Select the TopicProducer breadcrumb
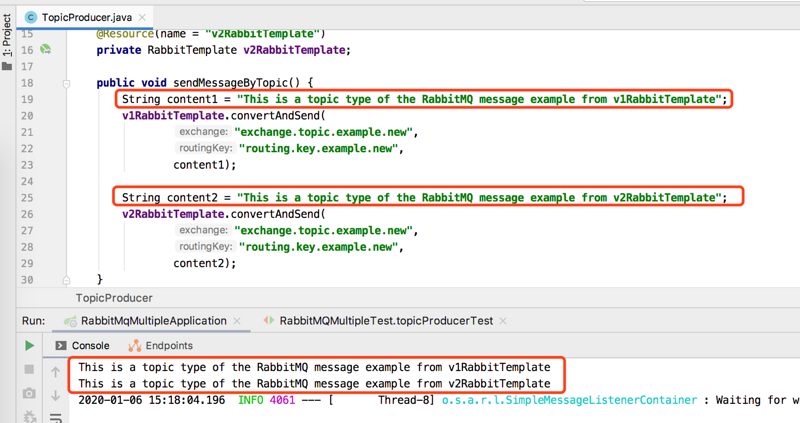The image size is (800, 423). [x=114, y=298]
